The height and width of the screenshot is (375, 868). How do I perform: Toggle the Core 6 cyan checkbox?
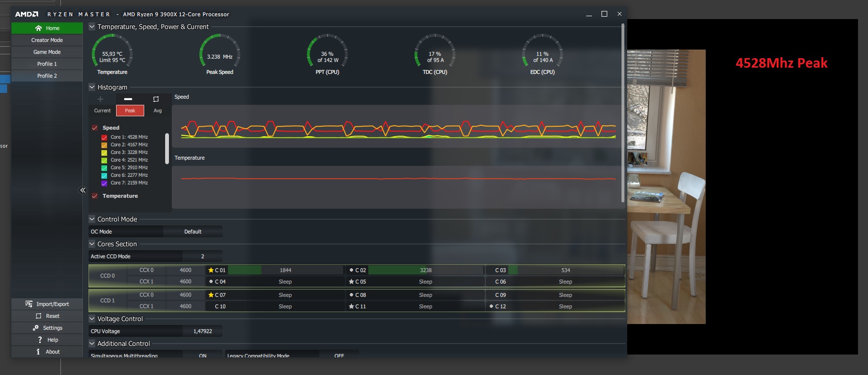click(x=104, y=175)
